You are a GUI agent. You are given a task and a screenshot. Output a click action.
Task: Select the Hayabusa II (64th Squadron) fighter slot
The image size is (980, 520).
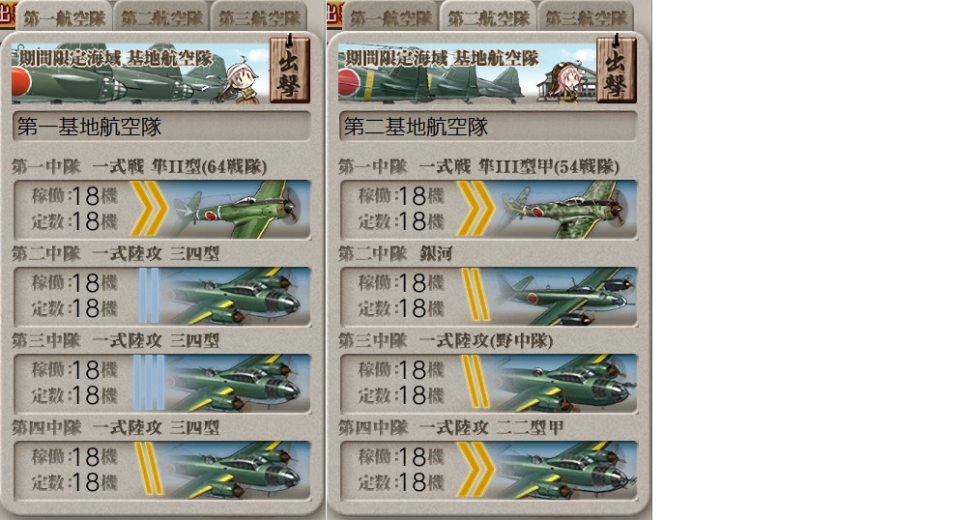[x=161, y=210]
